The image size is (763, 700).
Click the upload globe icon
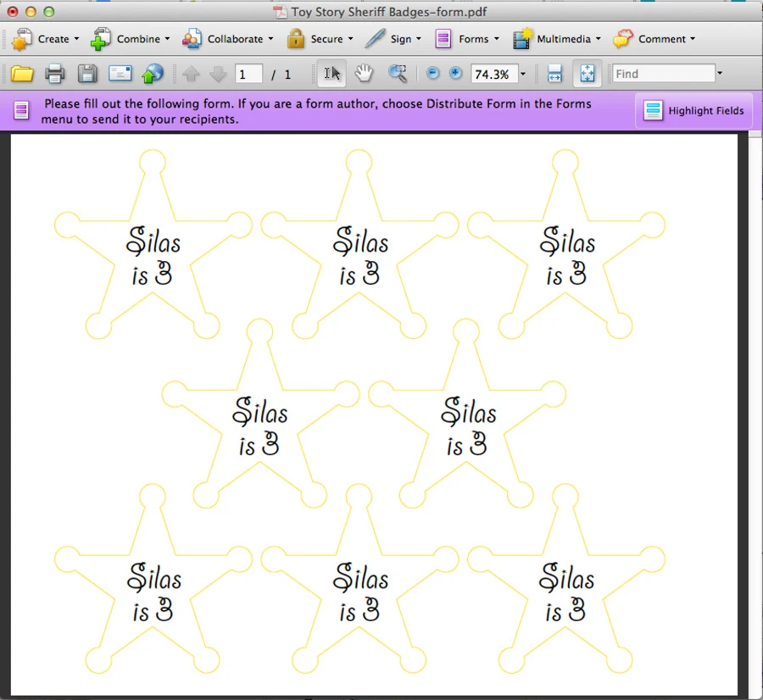tap(153, 74)
